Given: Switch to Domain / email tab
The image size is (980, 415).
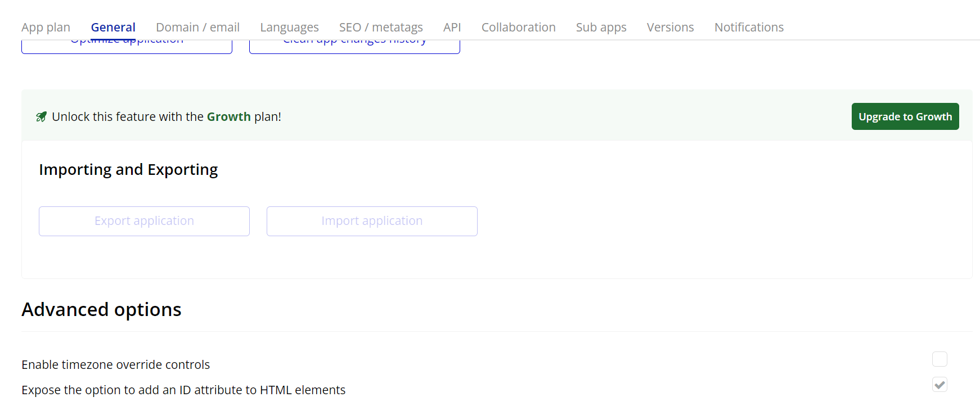Looking at the screenshot, I should click(197, 28).
